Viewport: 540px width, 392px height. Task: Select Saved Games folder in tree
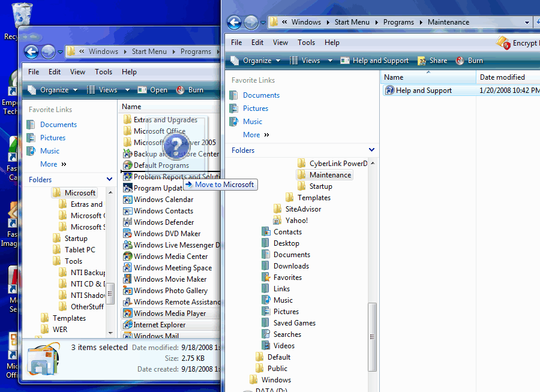click(x=295, y=323)
